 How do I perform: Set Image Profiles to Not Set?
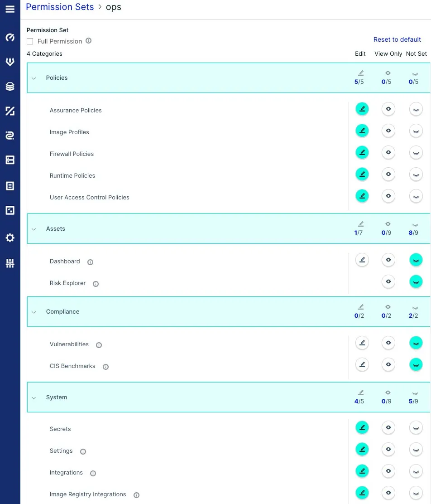pos(416,131)
